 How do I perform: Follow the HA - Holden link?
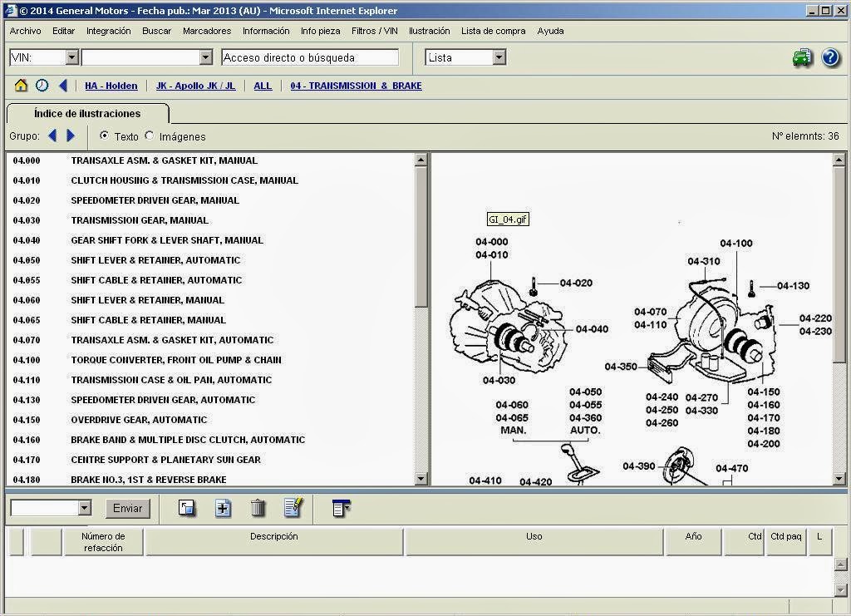(x=111, y=86)
